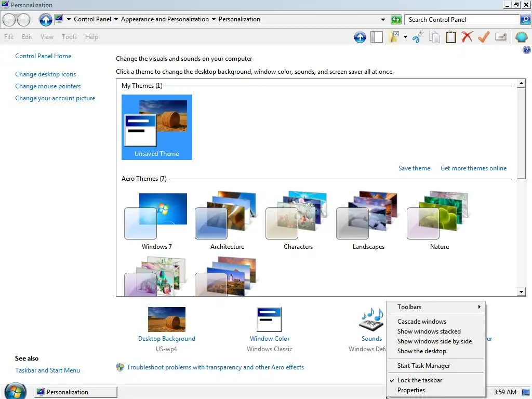Open Change desktop icons link
532x399 pixels.
tap(46, 74)
